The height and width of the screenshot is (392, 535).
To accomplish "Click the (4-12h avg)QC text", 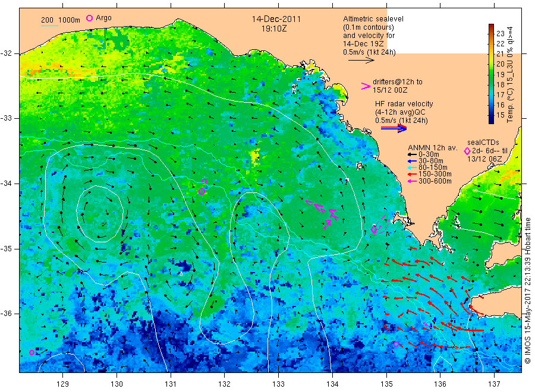I will pyautogui.click(x=400, y=112).
